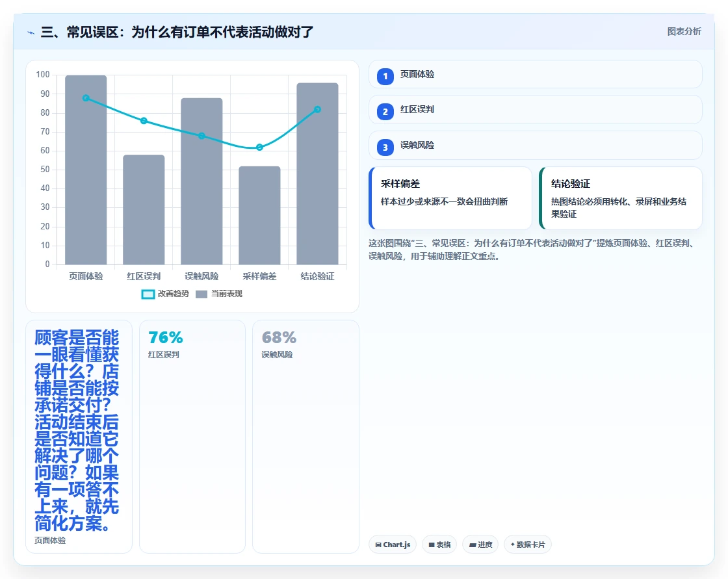The width and height of the screenshot is (728, 579).
Task: Open the 页面体验 list item
Action: click(x=536, y=74)
